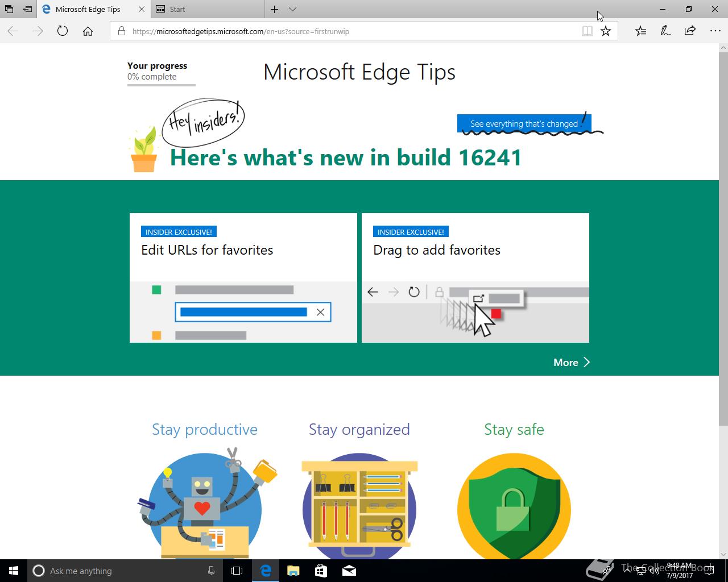The height and width of the screenshot is (582, 728).
Task: Click the robot Stay productive illustration
Action: pos(207,504)
